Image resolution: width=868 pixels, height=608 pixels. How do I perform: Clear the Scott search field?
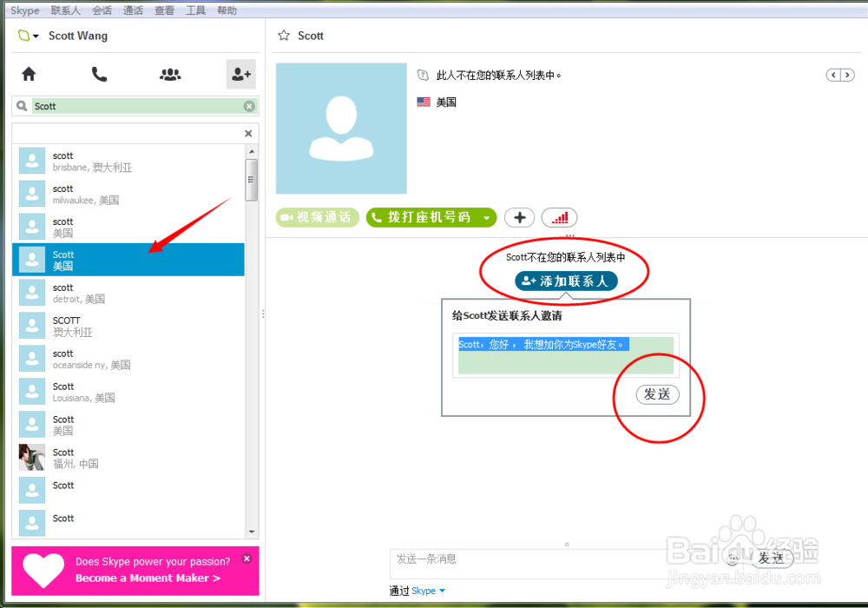(250, 106)
